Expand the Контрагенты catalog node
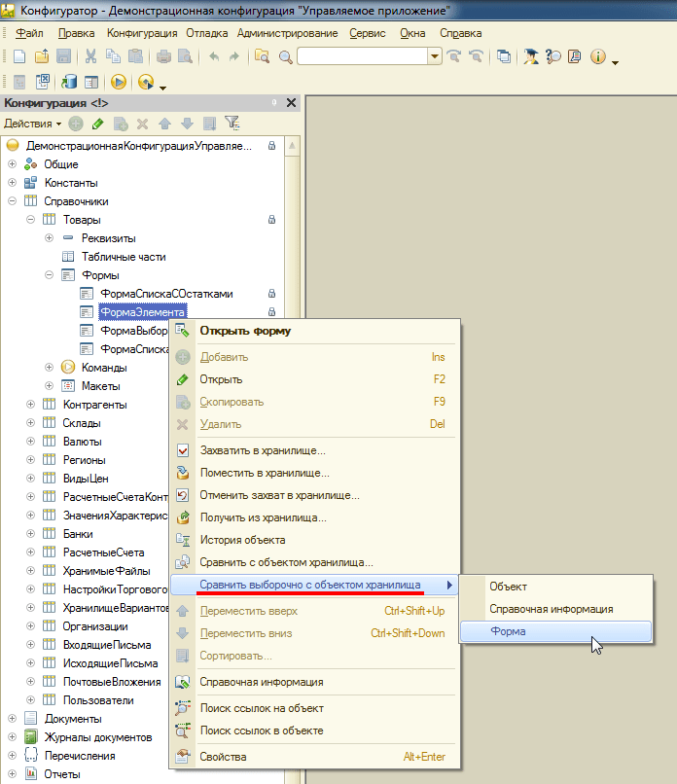Image resolution: width=677 pixels, height=784 pixels. point(30,405)
